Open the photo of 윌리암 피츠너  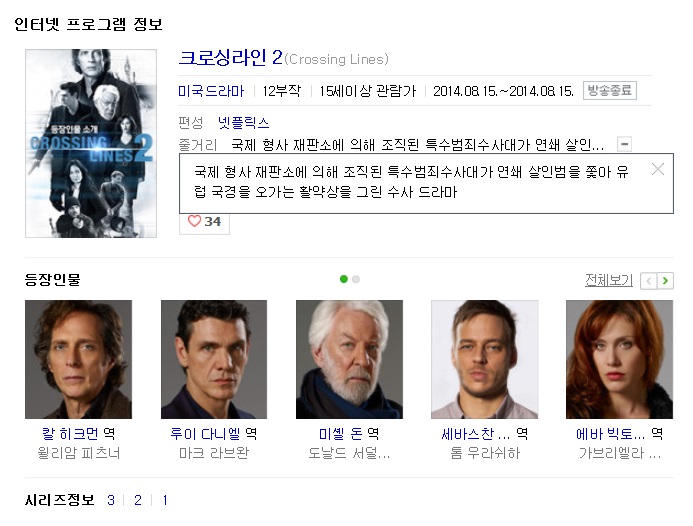coord(78,359)
